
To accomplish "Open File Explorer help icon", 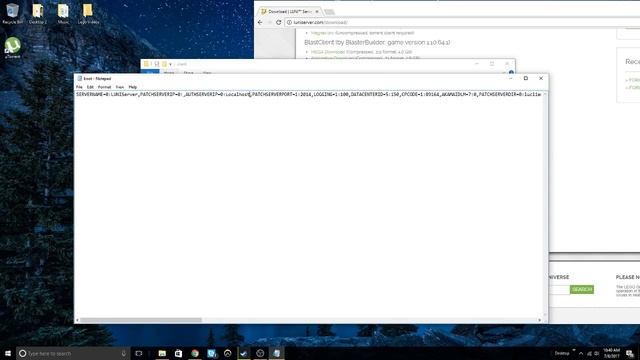I will point(511,72).
